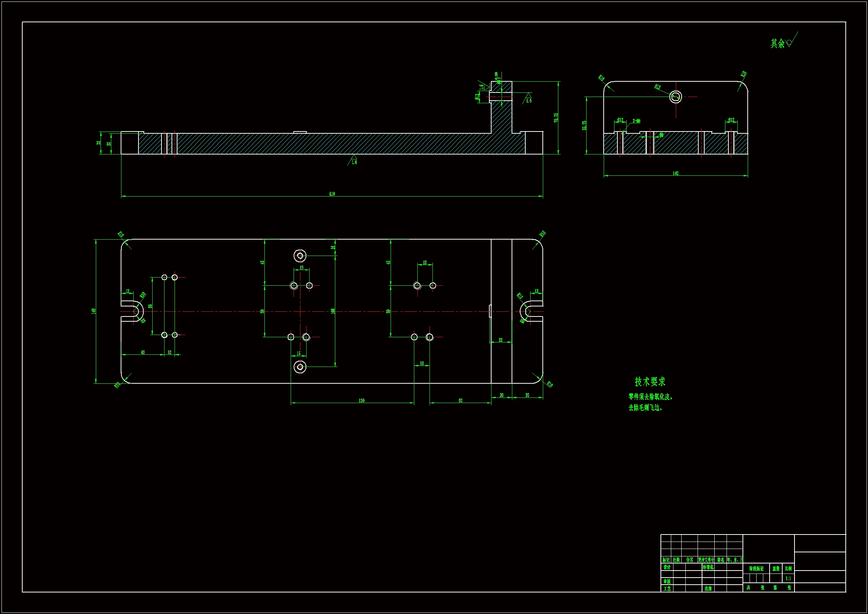This screenshot has height=614, width=868.
Task: Select the 1.6 roughness symbol under front view
Action: pyautogui.click(x=353, y=160)
